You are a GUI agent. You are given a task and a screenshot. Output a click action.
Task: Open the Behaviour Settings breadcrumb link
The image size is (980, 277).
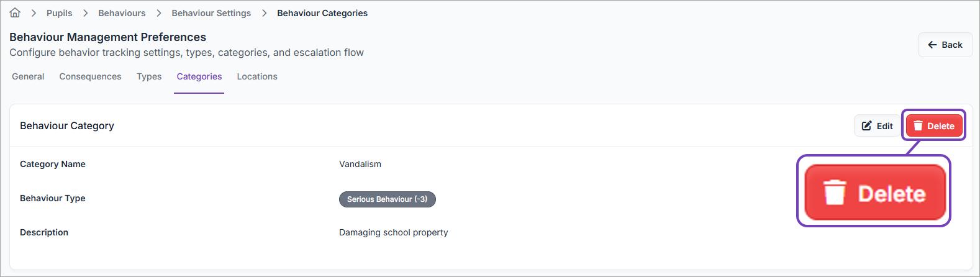pyautogui.click(x=211, y=13)
